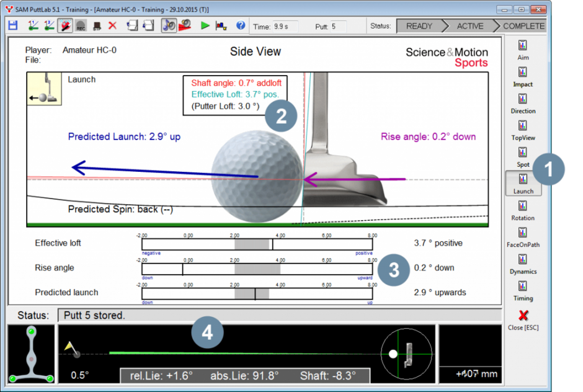Click 'Predicted Spin: back (--)' text

pyautogui.click(x=120, y=210)
